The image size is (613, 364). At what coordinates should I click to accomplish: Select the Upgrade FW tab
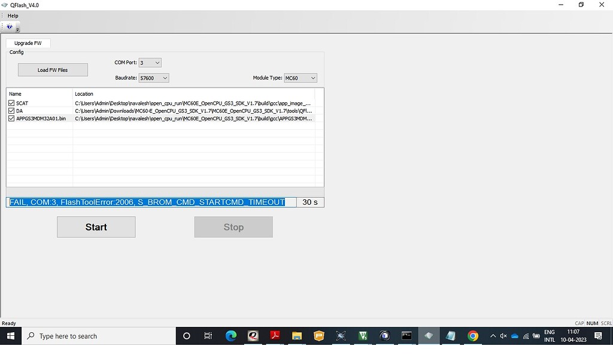coord(28,43)
